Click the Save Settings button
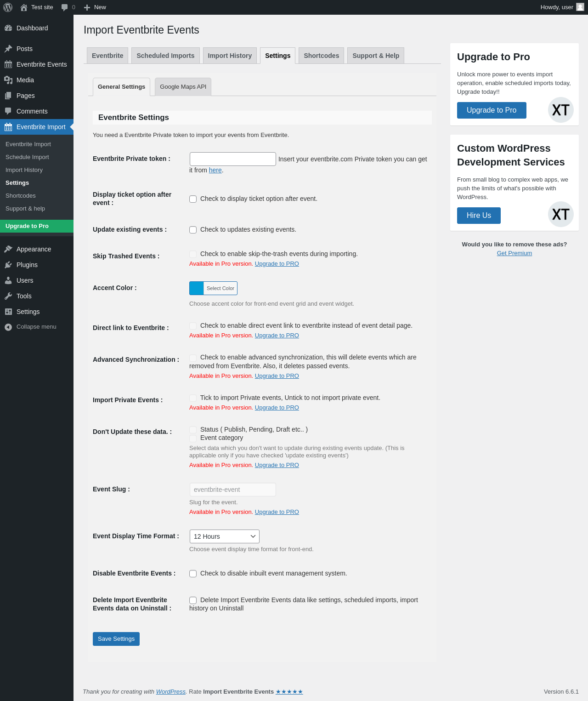 coord(116,639)
